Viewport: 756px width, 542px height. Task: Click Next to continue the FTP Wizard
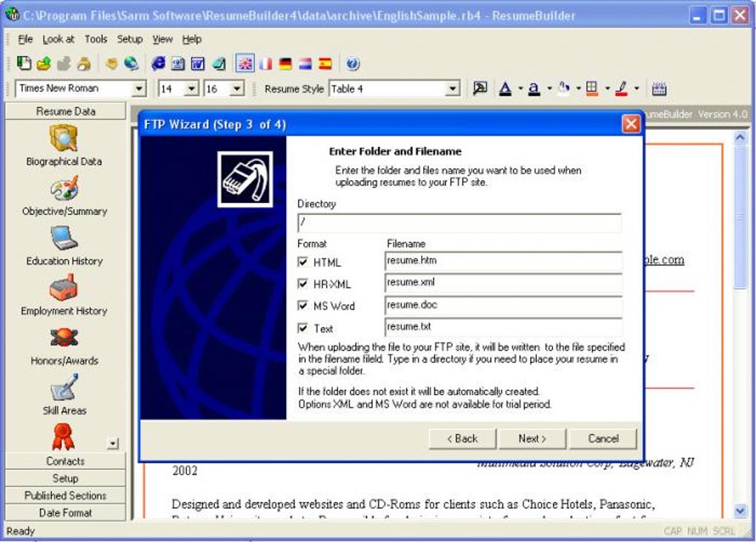pos(532,438)
